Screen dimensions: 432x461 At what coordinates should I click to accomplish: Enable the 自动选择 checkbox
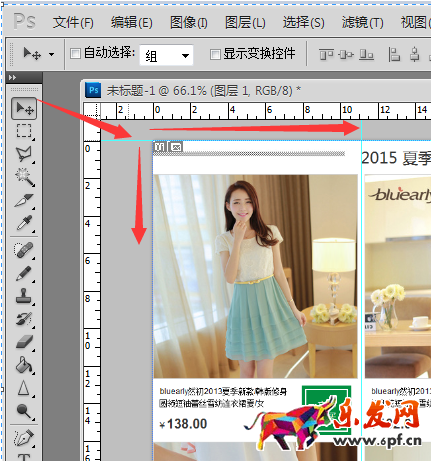coord(75,53)
